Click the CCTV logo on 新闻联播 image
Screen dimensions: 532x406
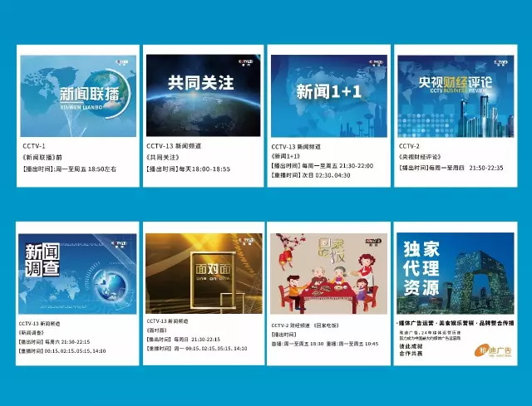click(x=122, y=63)
